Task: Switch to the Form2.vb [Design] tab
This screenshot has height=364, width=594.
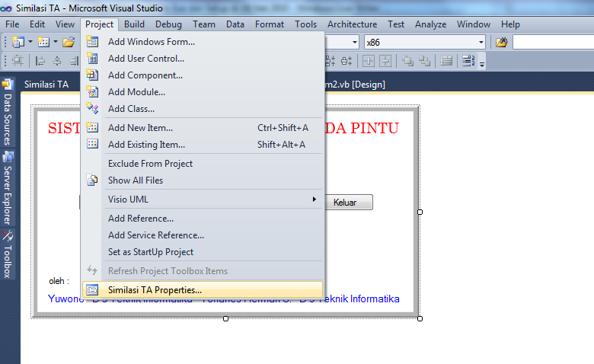Action: 356,84
